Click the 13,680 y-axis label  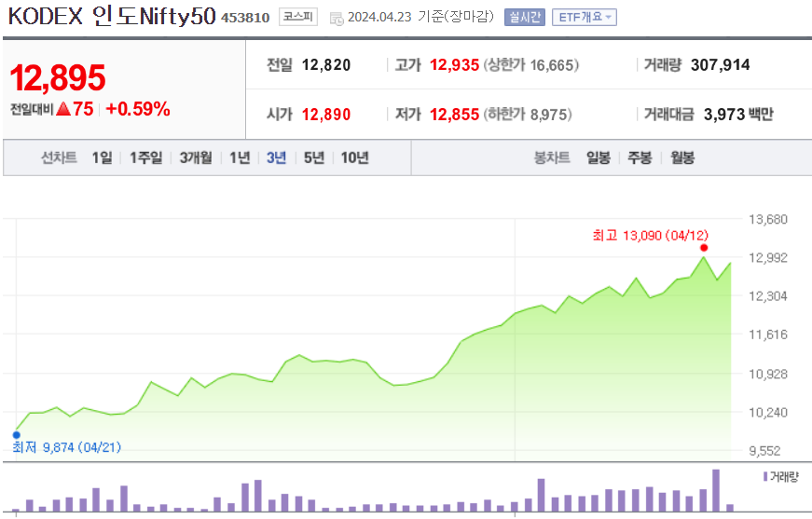point(768,219)
